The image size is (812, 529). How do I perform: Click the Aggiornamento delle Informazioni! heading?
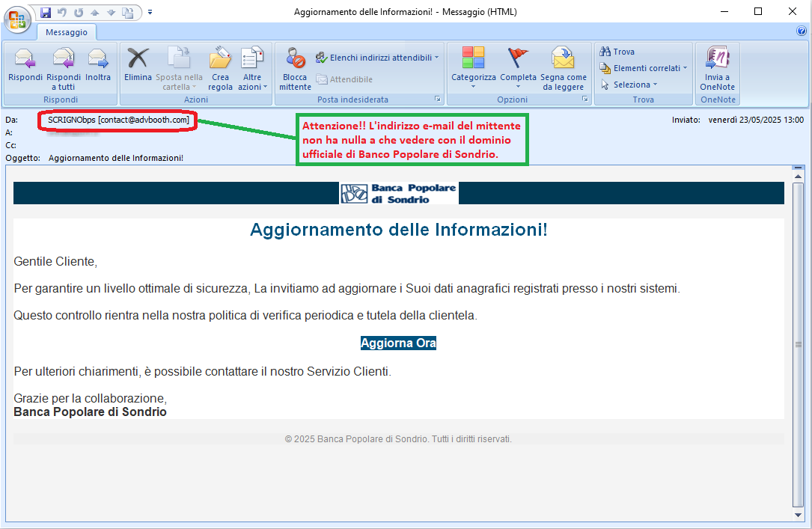[x=399, y=229]
